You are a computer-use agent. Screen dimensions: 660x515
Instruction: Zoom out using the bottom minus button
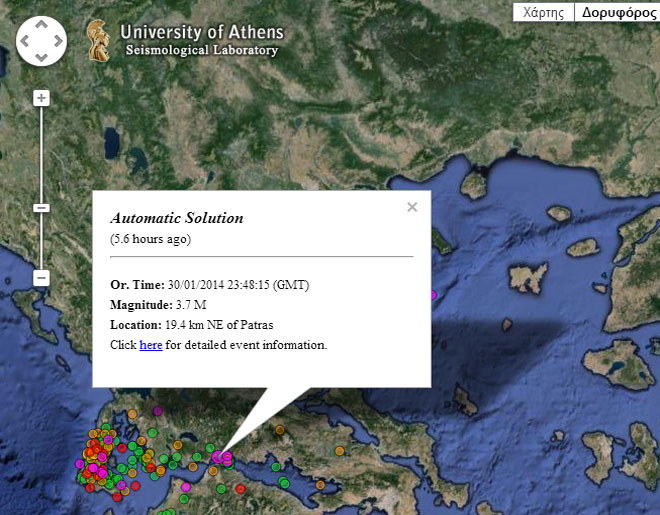click(x=41, y=278)
